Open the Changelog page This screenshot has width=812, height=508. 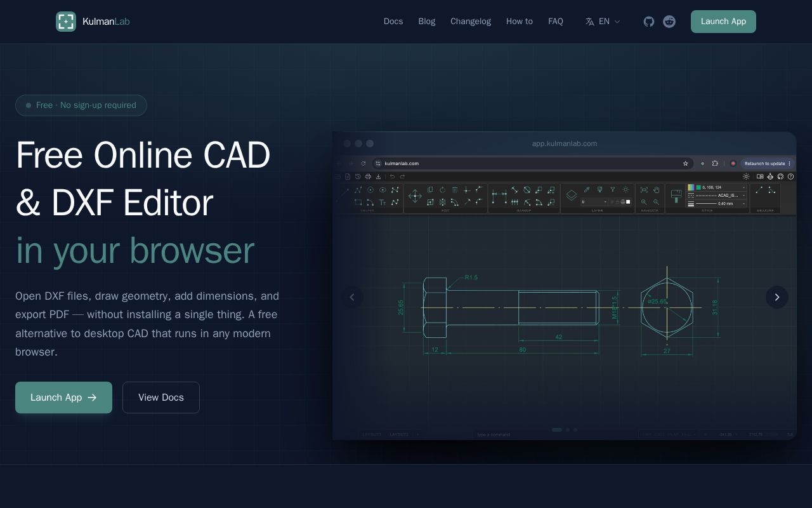pyautogui.click(x=471, y=22)
